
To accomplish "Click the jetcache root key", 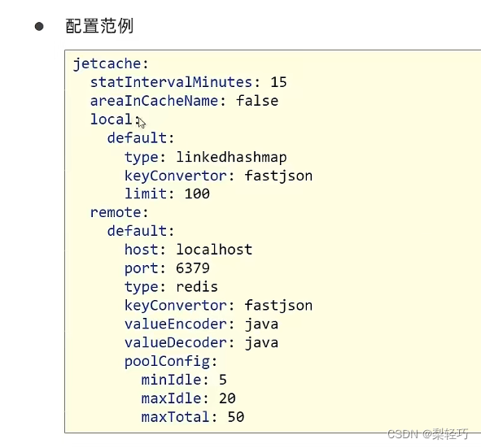I will [x=107, y=64].
